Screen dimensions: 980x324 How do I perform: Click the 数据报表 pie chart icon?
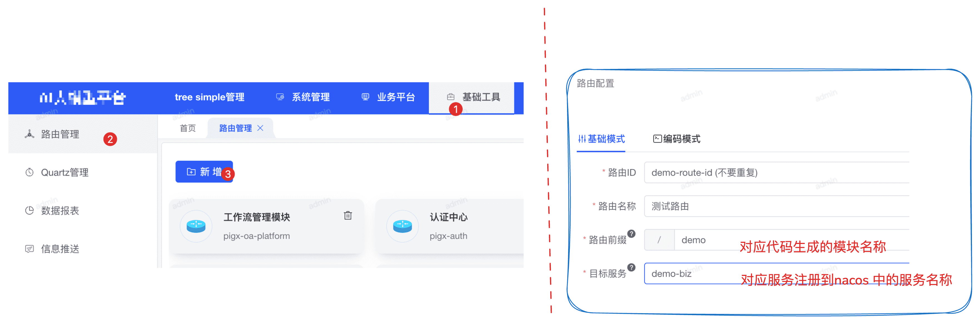(29, 210)
